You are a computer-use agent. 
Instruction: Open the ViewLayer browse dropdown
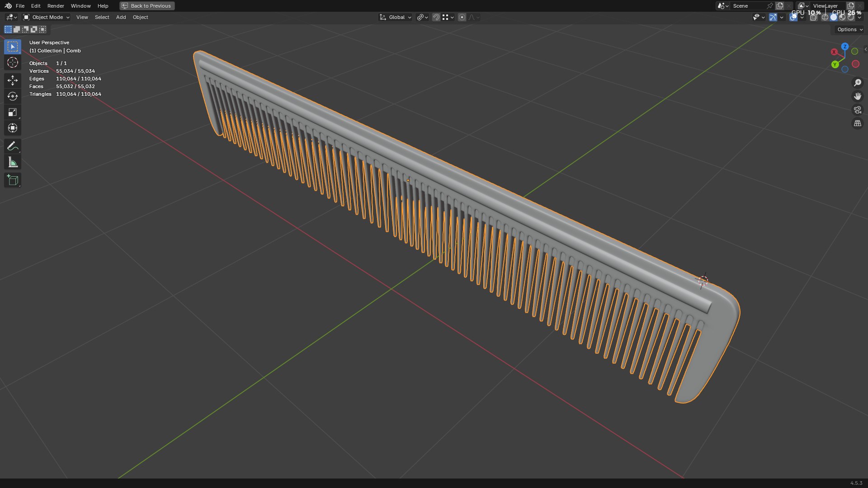pyautogui.click(x=803, y=6)
